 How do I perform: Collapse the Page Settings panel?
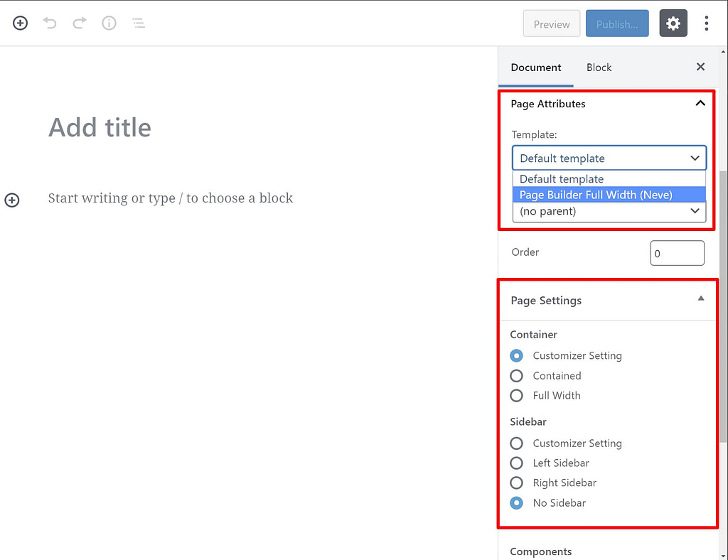[x=700, y=299]
